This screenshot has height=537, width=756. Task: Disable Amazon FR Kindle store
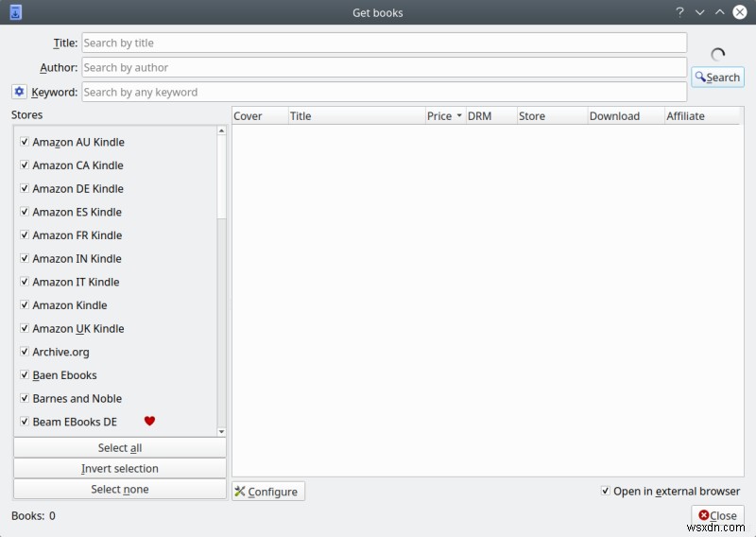click(25, 234)
